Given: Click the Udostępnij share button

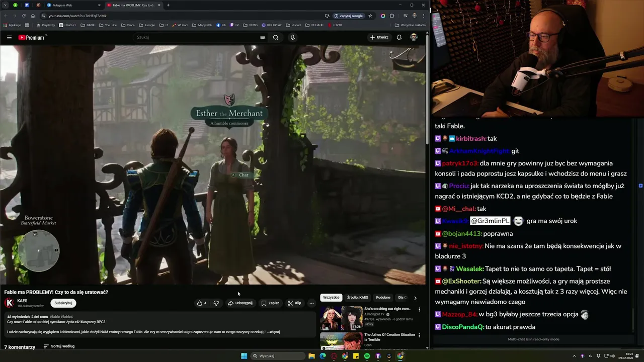Looking at the screenshot, I should (x=240, y=303).
